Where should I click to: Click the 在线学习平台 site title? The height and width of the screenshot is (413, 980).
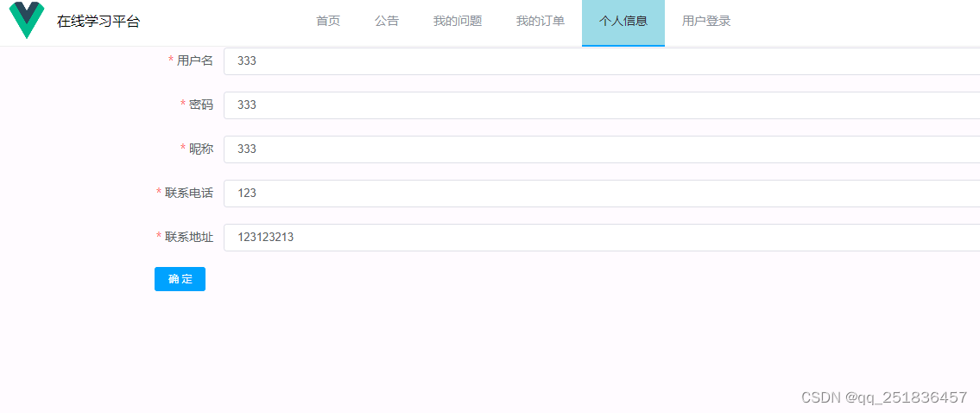pyautogui.click(x=98, y=22)
